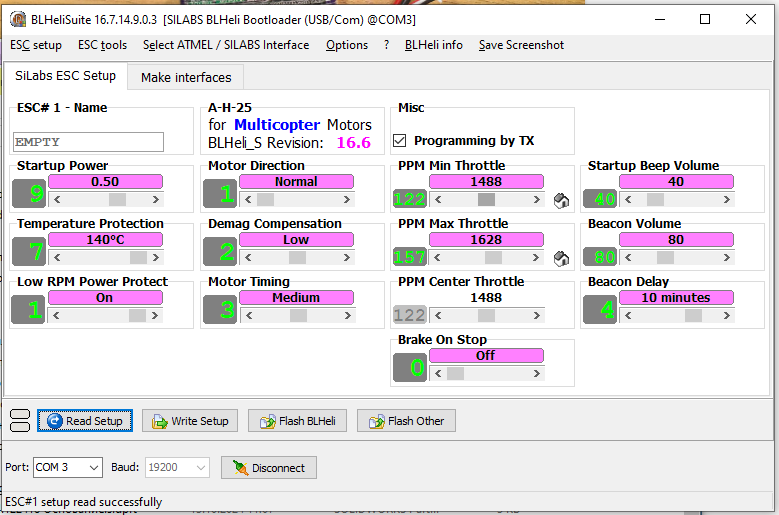
Task: Increase Startup Beep Volume with right arrow
Action: pos(726,200)
